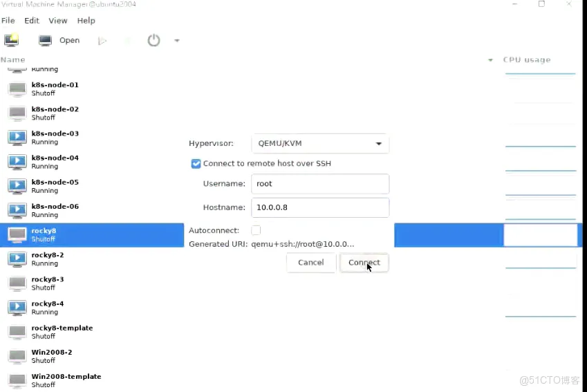Enable the Autoconnect checkbox
This screenshot has width=587, height=392.
coord(256,230)
